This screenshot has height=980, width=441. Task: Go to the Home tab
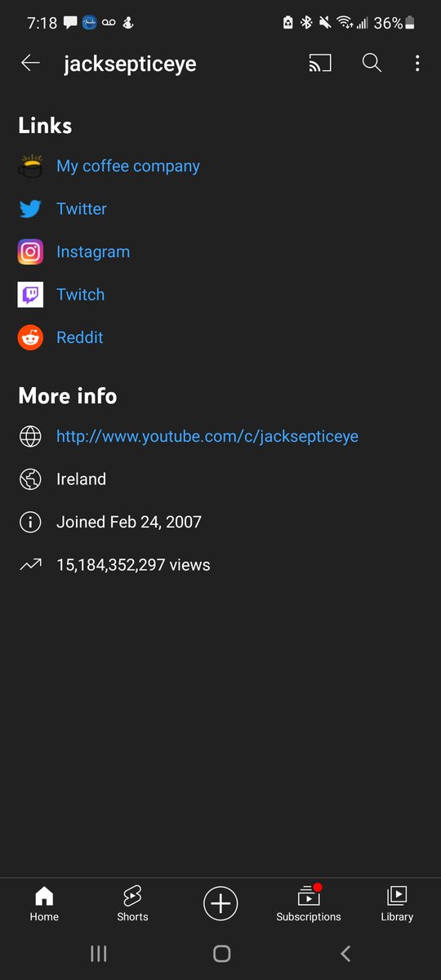point(44,904)
